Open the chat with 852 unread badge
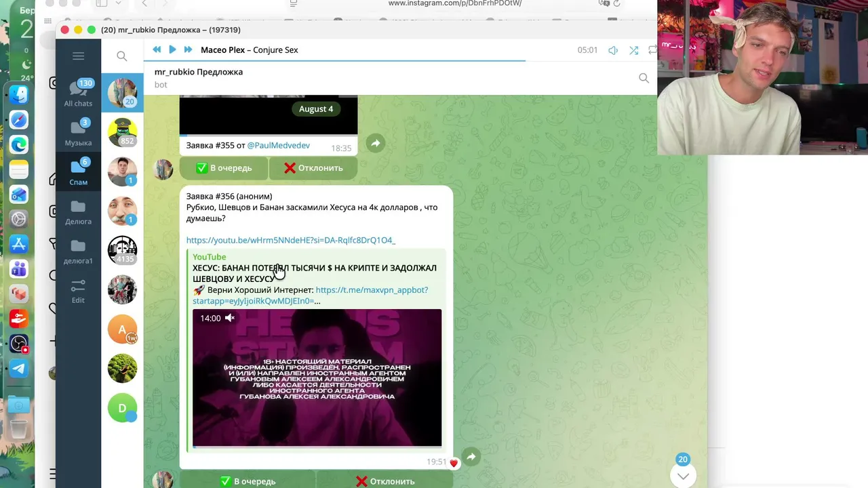868x488 pixels. point(122,132)
